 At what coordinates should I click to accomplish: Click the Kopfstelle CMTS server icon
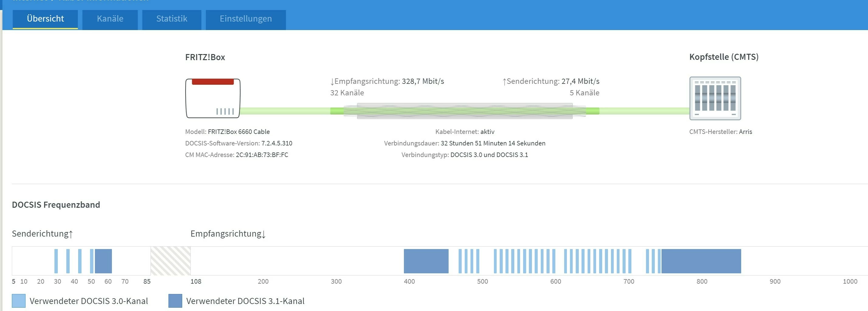pos(715,98)
